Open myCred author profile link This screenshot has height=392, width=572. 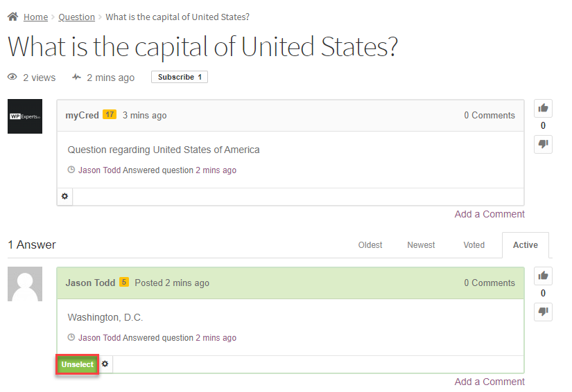(x=82, y=115)
